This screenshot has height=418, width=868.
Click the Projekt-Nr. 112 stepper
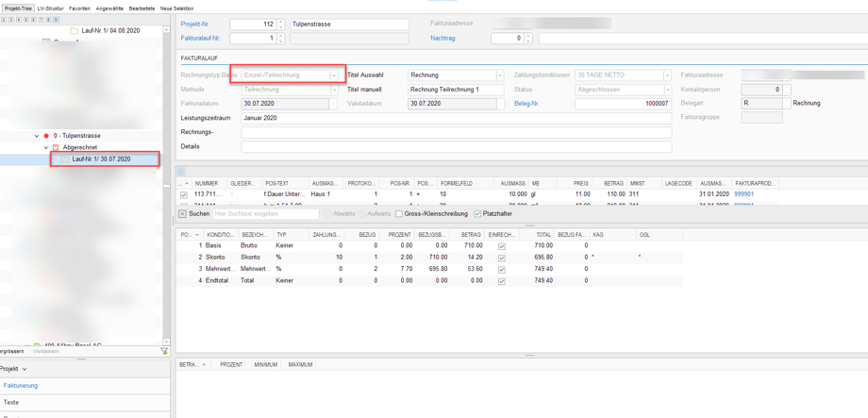[281, 25]
